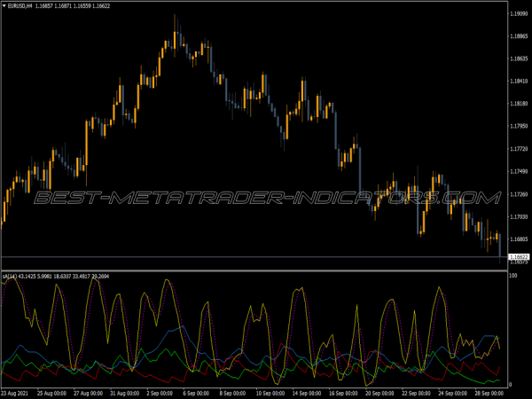
Task: Click the 1.18865 price axis label
Action: (x=519, y=36)
